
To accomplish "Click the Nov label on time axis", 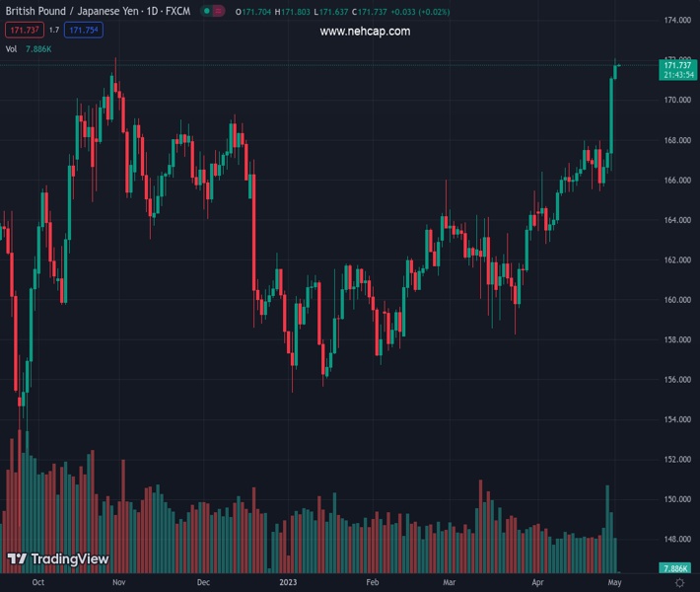I will coord(116,583).
